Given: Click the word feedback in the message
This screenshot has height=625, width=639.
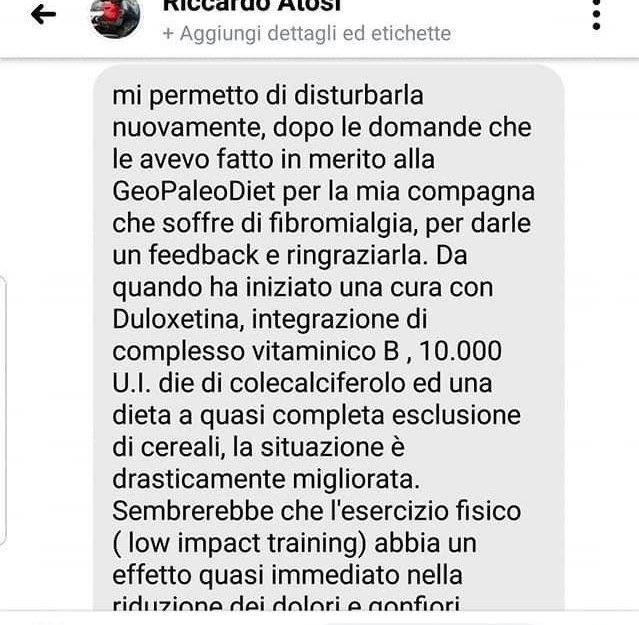Looking at the screenshot, I should [x=203, y=255].
